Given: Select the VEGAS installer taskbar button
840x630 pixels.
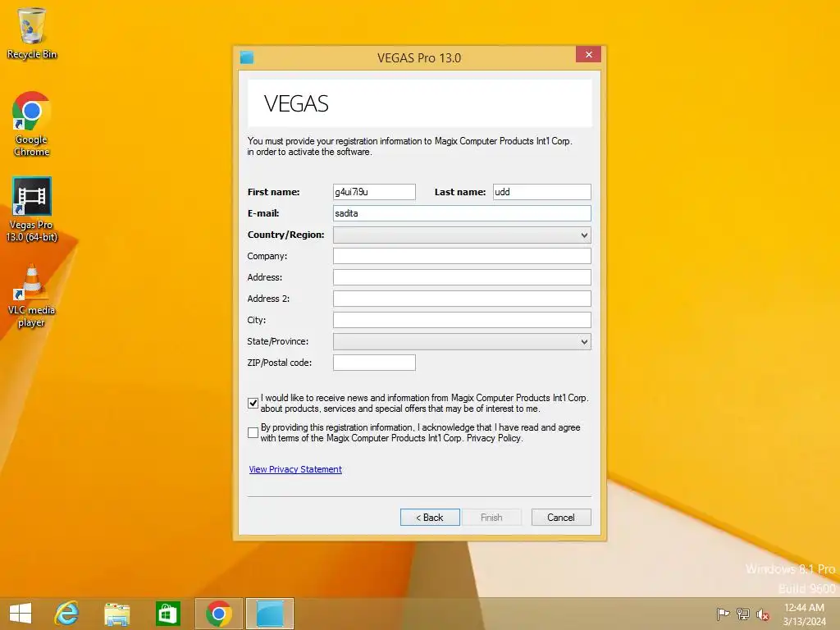Looking at the screenshot, I should pos(269,614).
